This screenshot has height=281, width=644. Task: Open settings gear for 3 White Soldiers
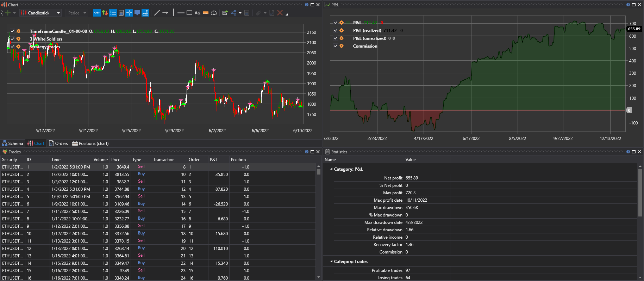[18, 39]
